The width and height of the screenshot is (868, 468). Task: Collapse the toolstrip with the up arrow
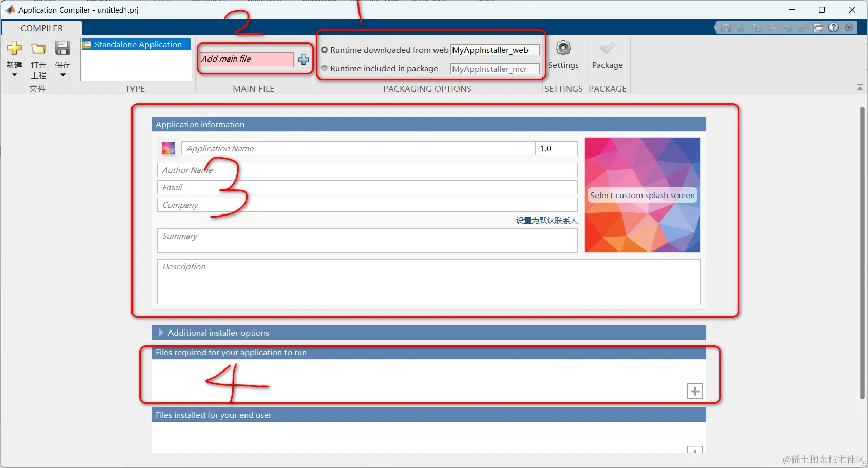(860, 88)
